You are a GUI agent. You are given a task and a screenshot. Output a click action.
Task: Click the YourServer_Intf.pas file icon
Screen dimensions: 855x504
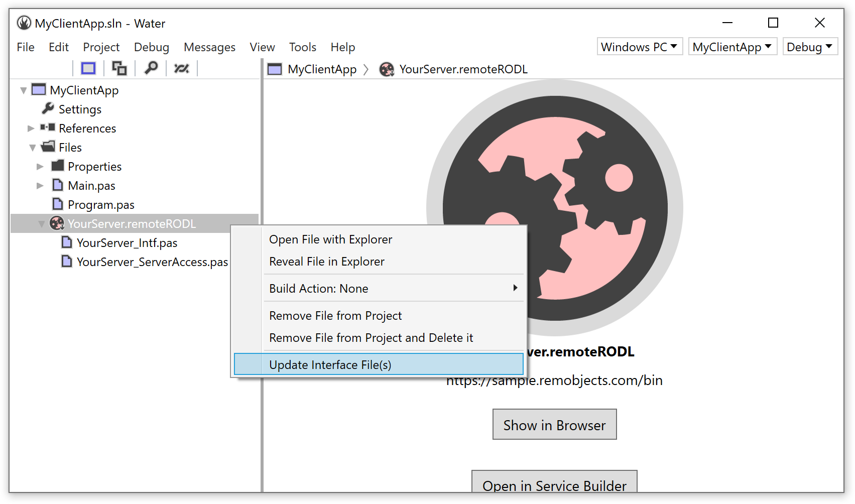(x=67, y=242)
